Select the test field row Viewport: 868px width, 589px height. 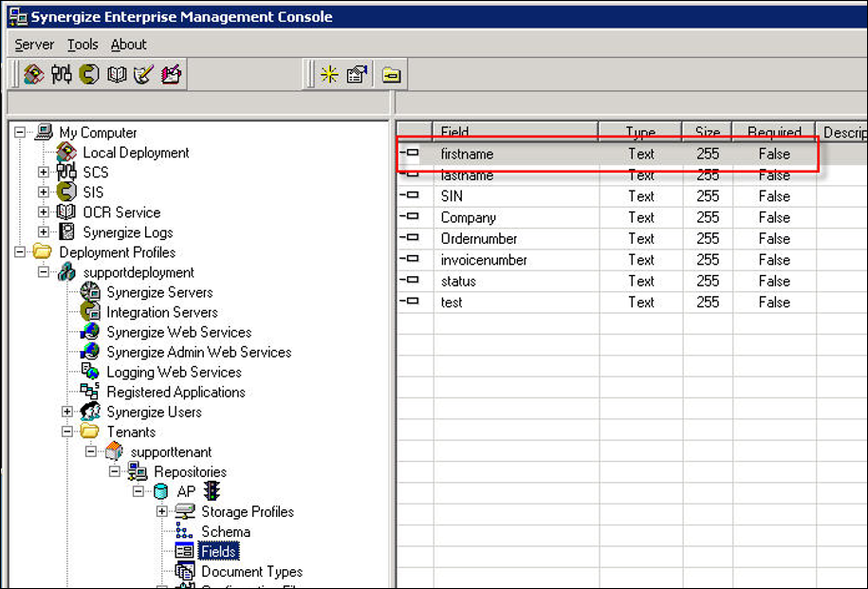pos(632,303)
